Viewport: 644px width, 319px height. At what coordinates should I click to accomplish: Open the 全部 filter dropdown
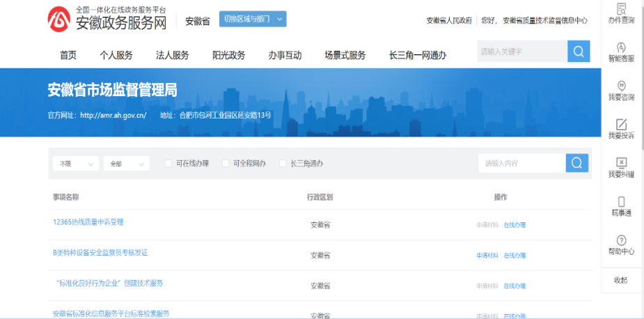[x=127, y=164]
